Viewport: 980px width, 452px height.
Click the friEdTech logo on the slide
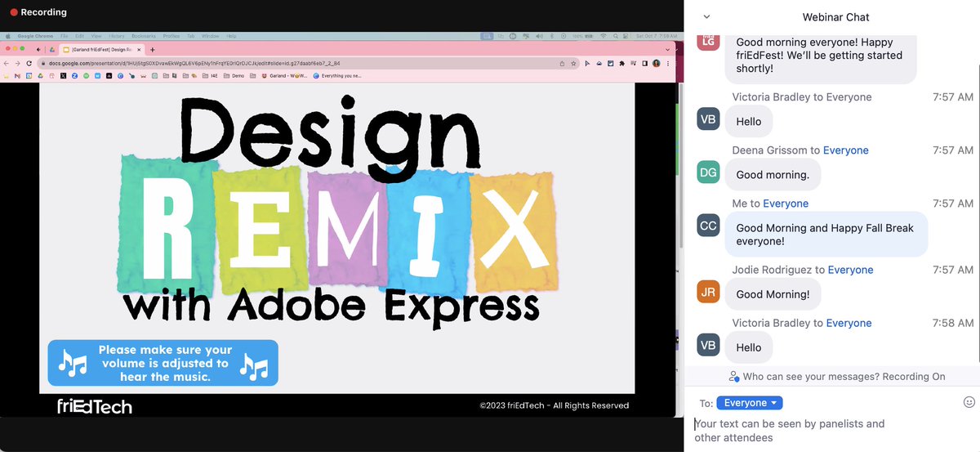click(94, 406)
